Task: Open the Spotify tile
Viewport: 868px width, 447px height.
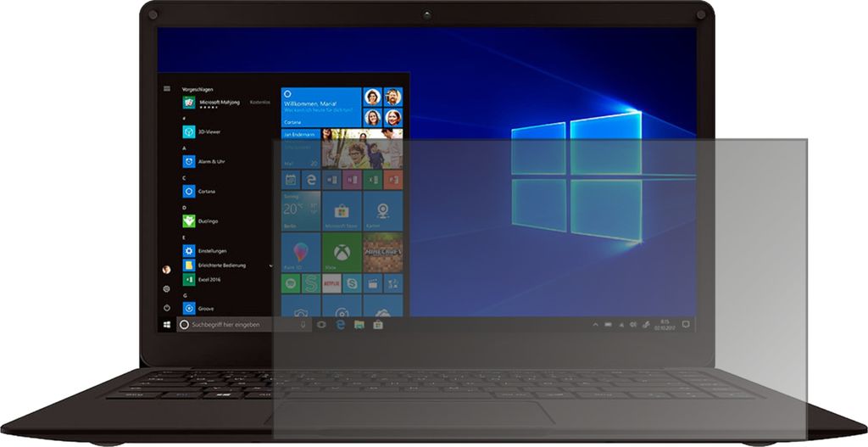Action: click(x=291, y=283)
